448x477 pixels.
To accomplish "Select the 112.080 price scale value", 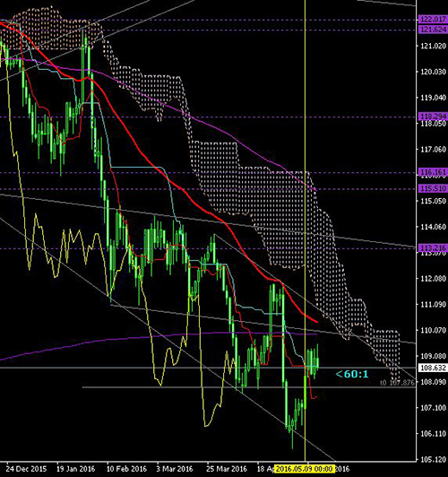I will [x=433, y=278].
